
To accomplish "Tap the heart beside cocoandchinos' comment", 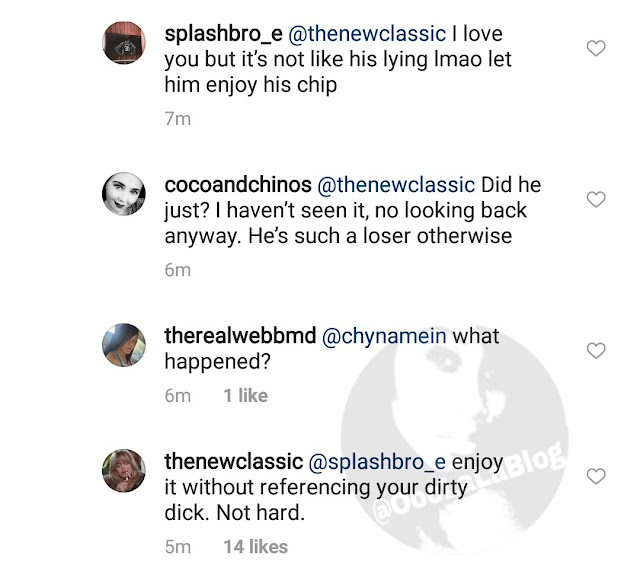I will click(595, 200).
